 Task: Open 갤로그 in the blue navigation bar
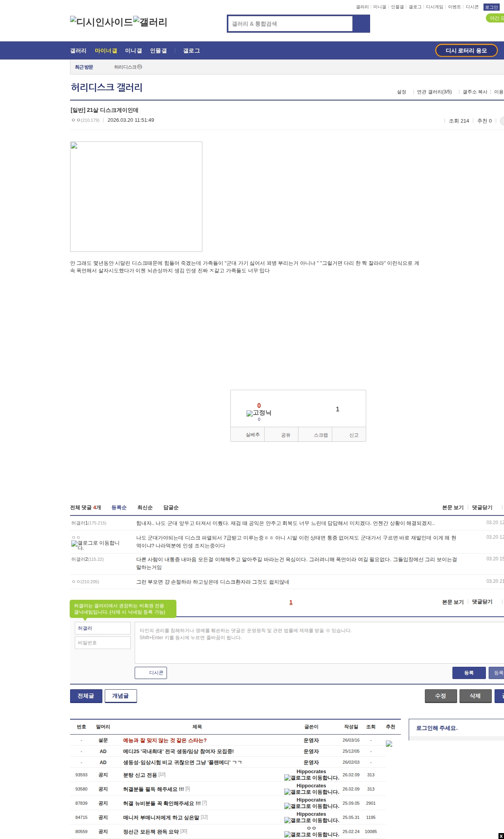click(x=191, y=50)
